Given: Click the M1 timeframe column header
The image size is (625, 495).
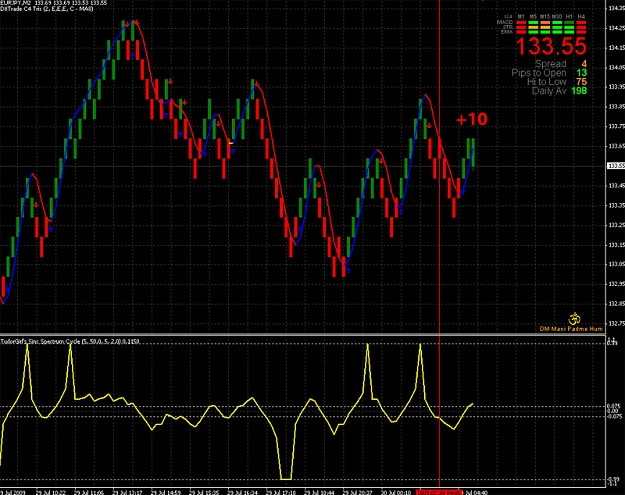Looking at the screenshot, I should coord(521,17).
